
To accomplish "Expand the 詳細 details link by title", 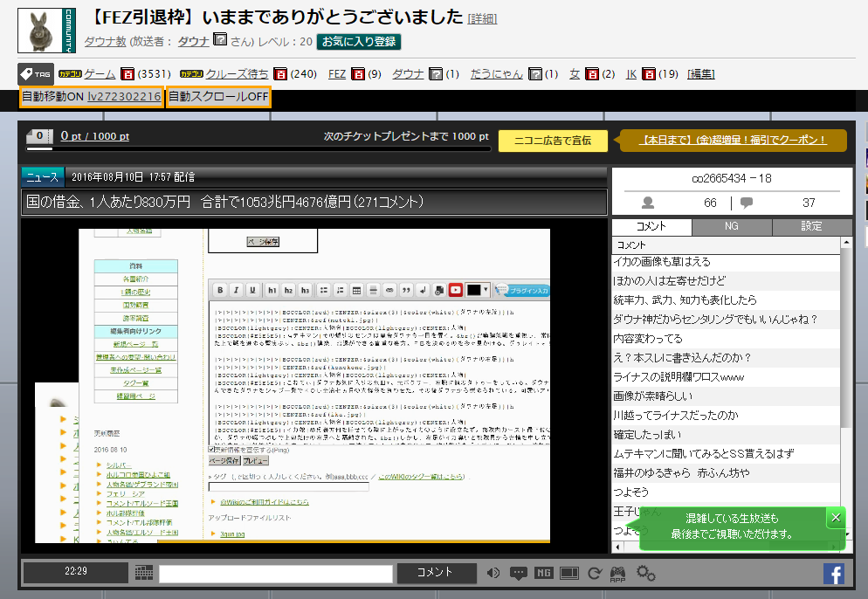I will (483, 19).
